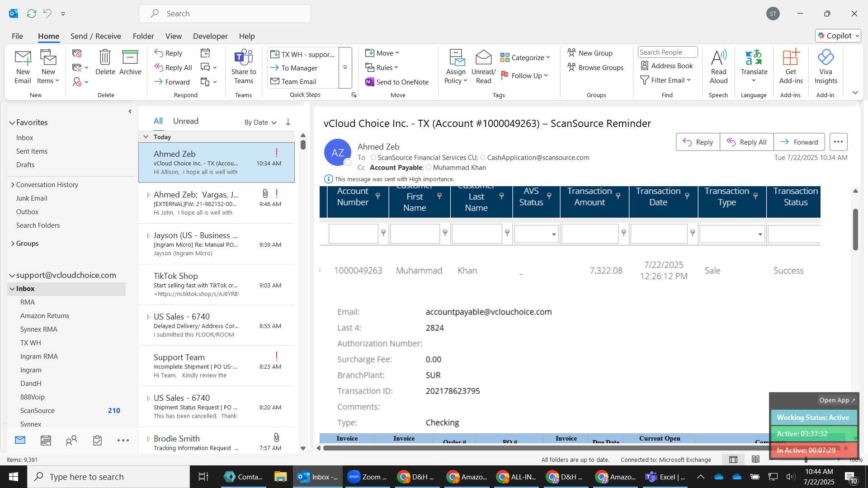Open the Translate tool
This screenshot has width=868, height=488.
click(x=754, y=67)
